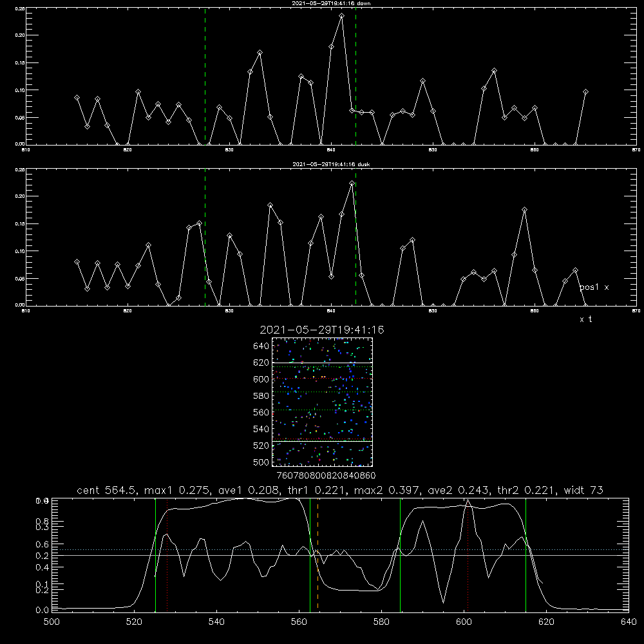Click the 'x t' label below the dusk plot

pos(585,319)
